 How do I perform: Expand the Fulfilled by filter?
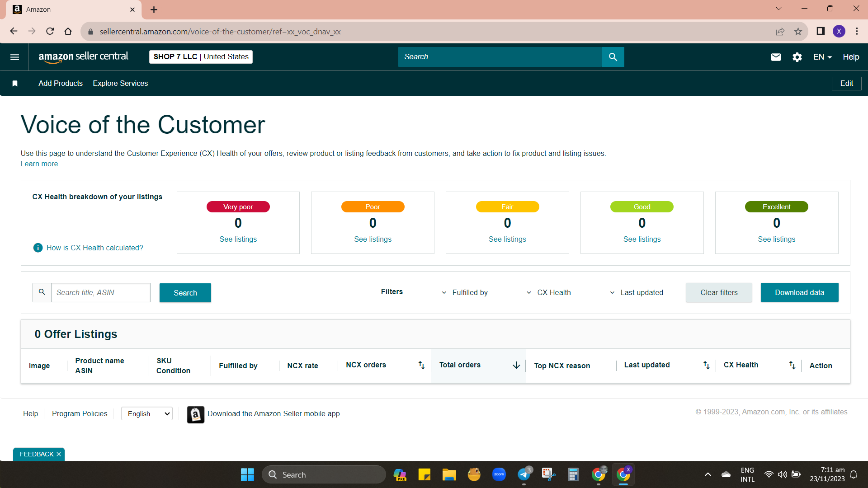point(465,293)
